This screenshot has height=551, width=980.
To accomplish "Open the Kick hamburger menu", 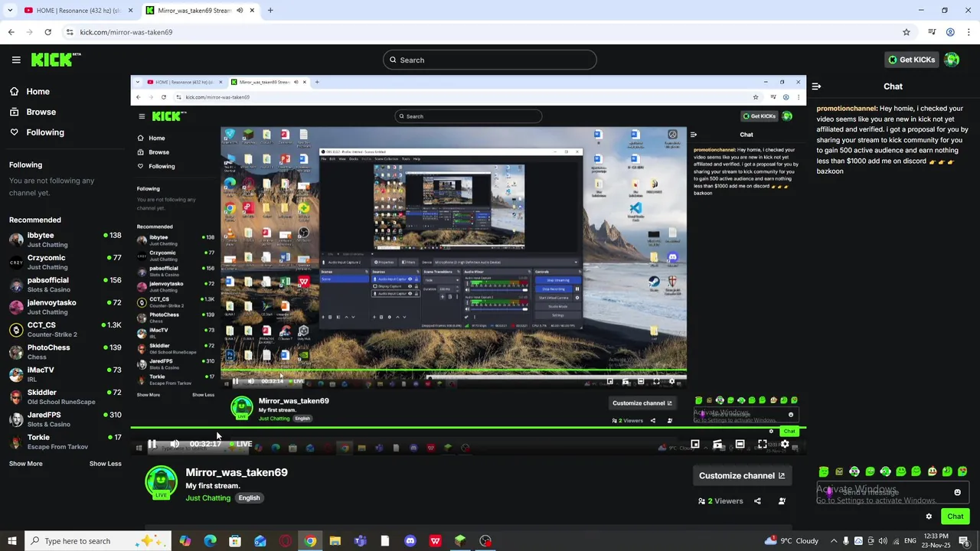I will coord(16,60).
